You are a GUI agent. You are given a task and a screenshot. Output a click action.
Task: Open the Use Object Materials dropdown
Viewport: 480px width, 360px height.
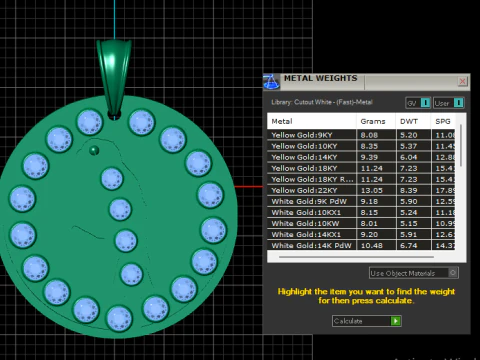point(414,273)
